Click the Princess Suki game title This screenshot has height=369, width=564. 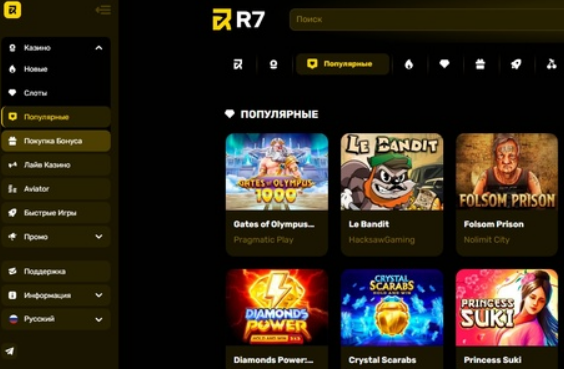(492, 360)
